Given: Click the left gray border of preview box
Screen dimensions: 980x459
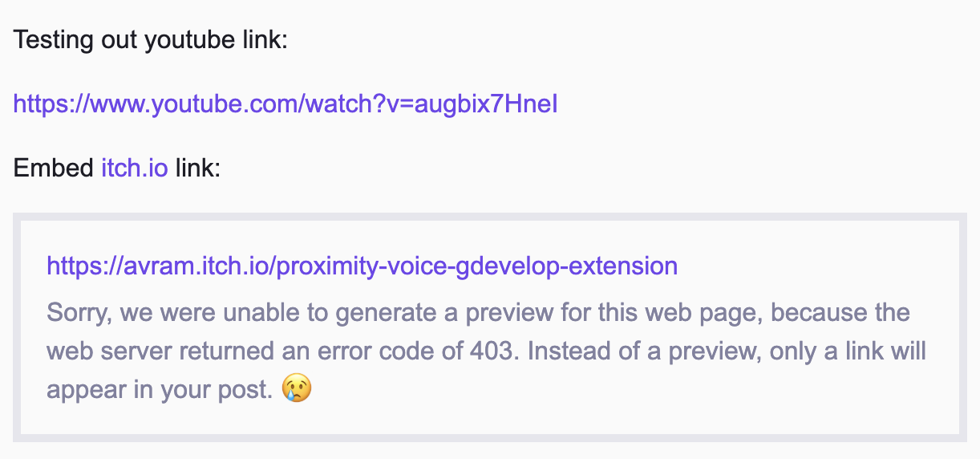Looking at the screenshot, I should click(x=17, y=327).
